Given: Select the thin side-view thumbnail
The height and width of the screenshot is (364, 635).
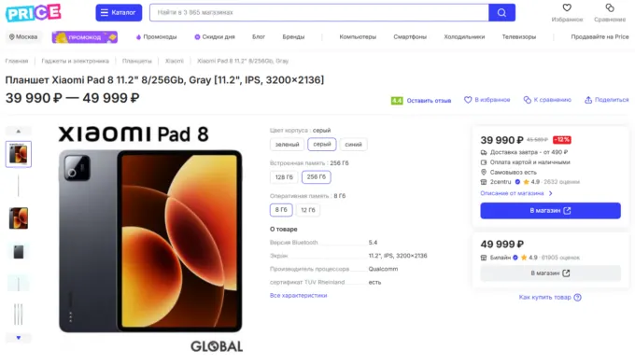Looking at the screenshot, I should (19, 186).
